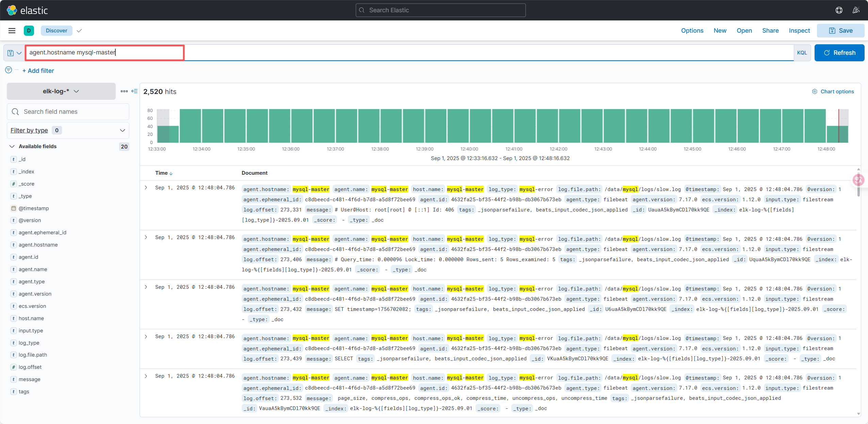
Task: Click the @timestamp date type icon
Action: (x=14, y=208)
